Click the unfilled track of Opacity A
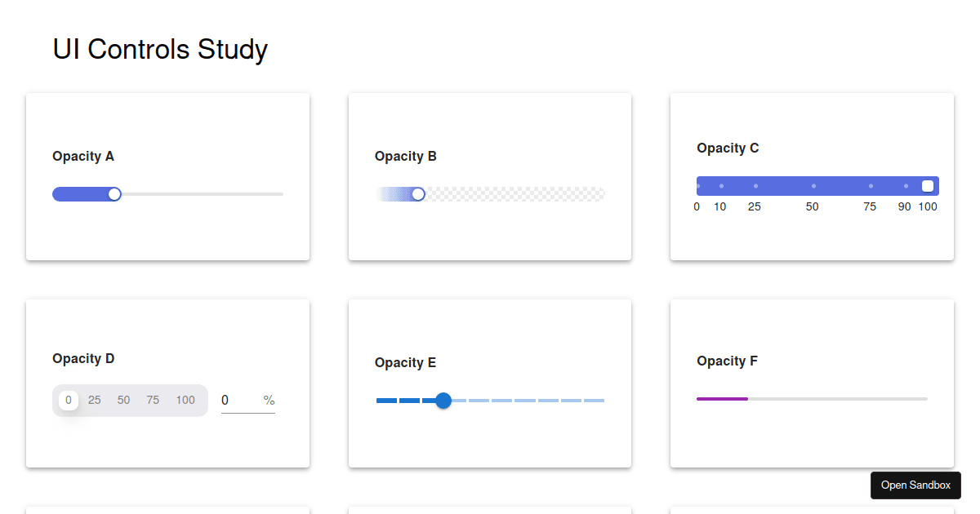Viewport: 980px width, 514px height. 204,193
